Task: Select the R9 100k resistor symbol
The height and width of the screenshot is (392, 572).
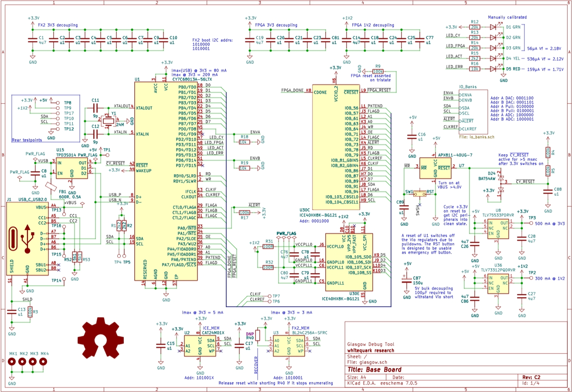Action: (378, 71)
